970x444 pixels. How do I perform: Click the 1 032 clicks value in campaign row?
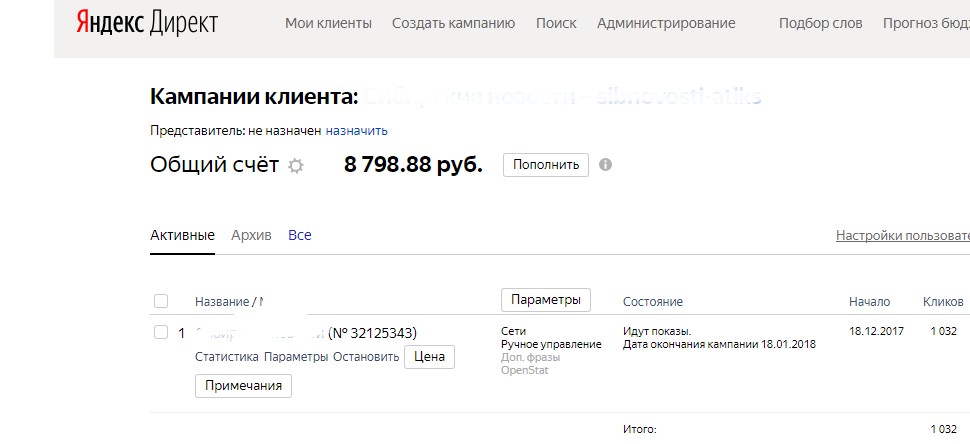943,331
